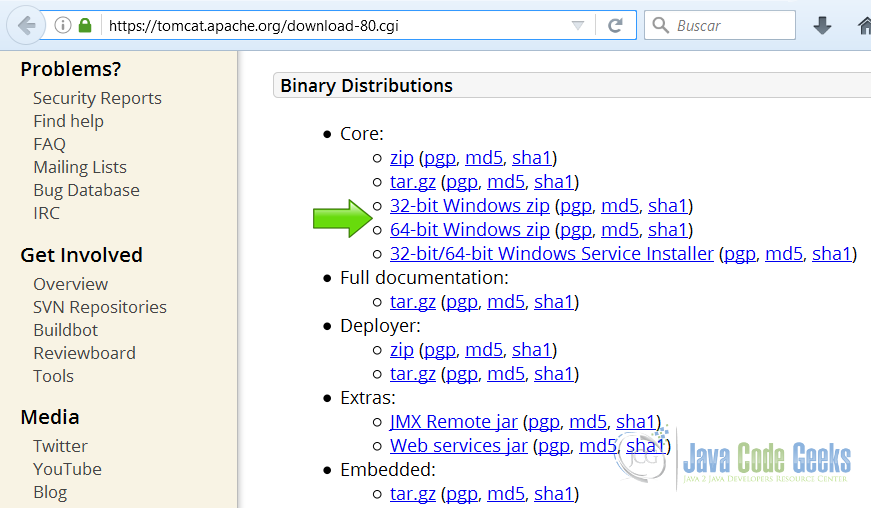Image resolution: width=871 pixels, height=508 pixels.
Task: Open sha1 for Embedded tar.gz
Action: point(553,494)
